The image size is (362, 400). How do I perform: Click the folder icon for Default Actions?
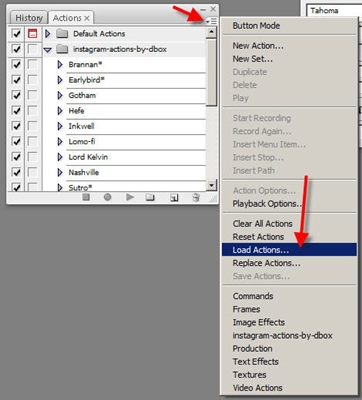62,34
